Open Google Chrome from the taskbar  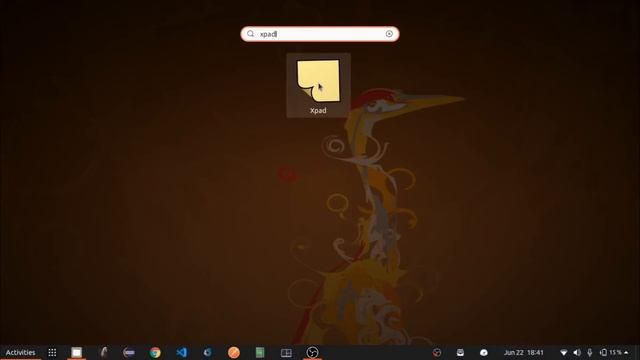[155, 352]
